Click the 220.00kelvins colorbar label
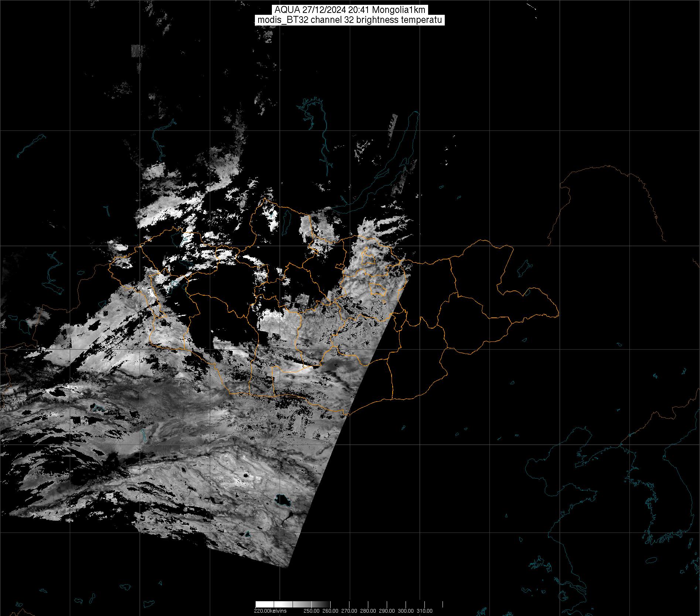 point(270,611)
